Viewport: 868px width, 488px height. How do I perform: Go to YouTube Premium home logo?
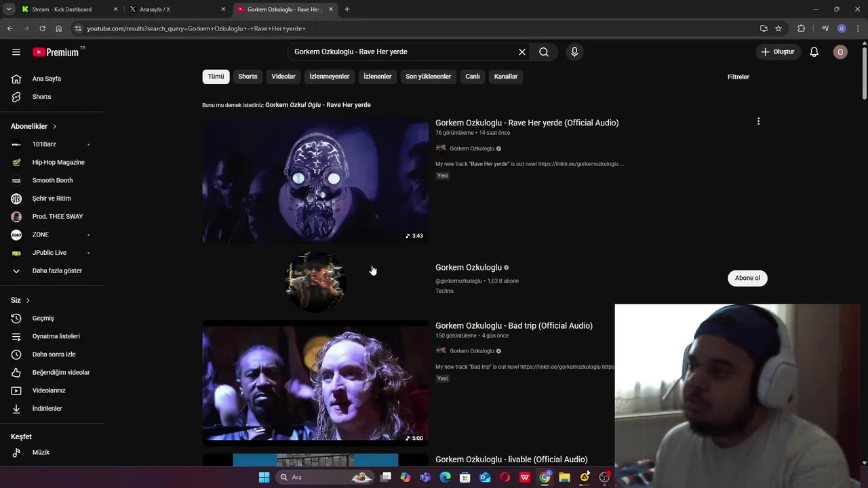pos(56,52)
